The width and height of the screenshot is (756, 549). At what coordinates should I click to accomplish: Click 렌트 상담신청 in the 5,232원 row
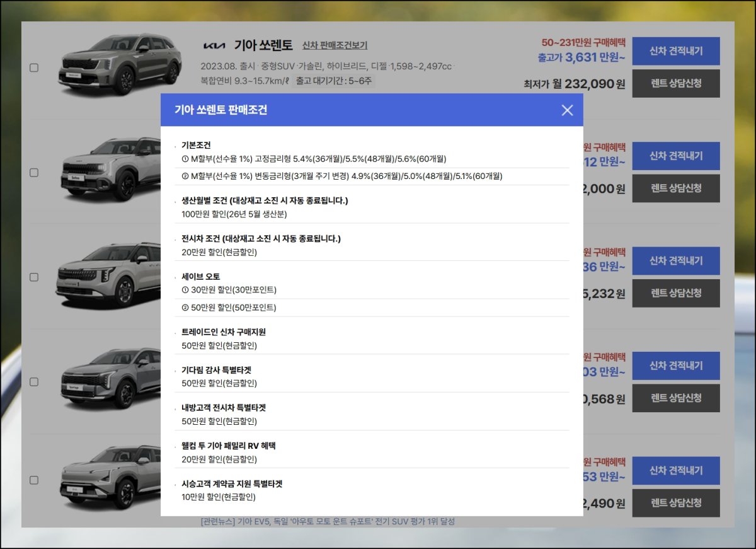[x=676, y=293]
